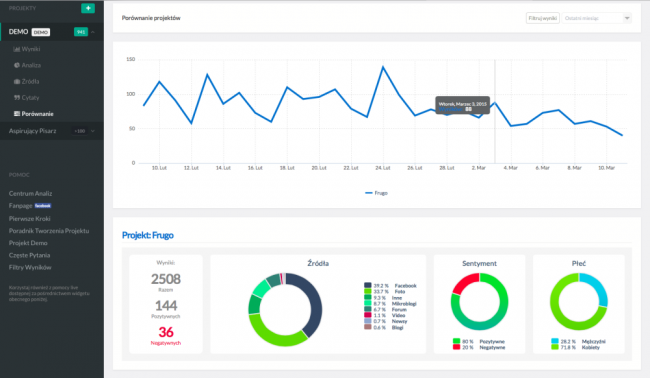Open Wyniki chart icon in sidebar
This screenshot has width=650, height=378.
pos(17,49)
